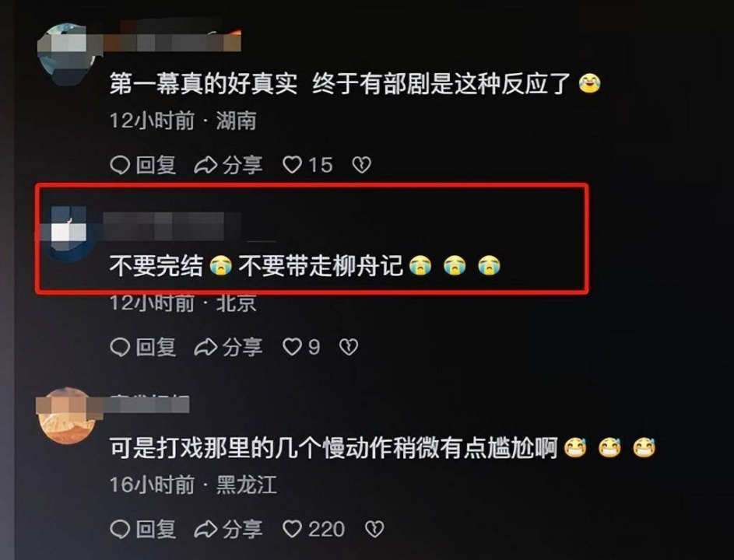
Task: Select the comment text 不要完结 不要带走柳舟记
Action: pyautogui.click(x=305, y=266)
